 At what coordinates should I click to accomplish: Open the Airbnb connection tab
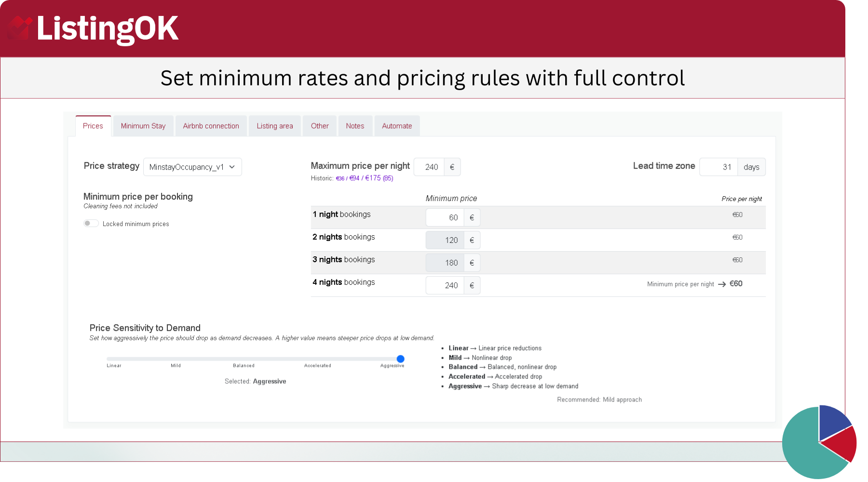pos(211,126)
